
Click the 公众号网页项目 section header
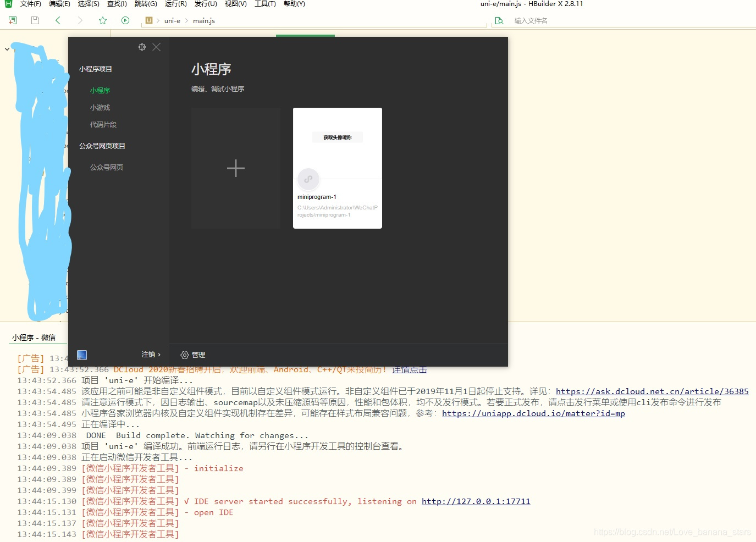point(102,146)
